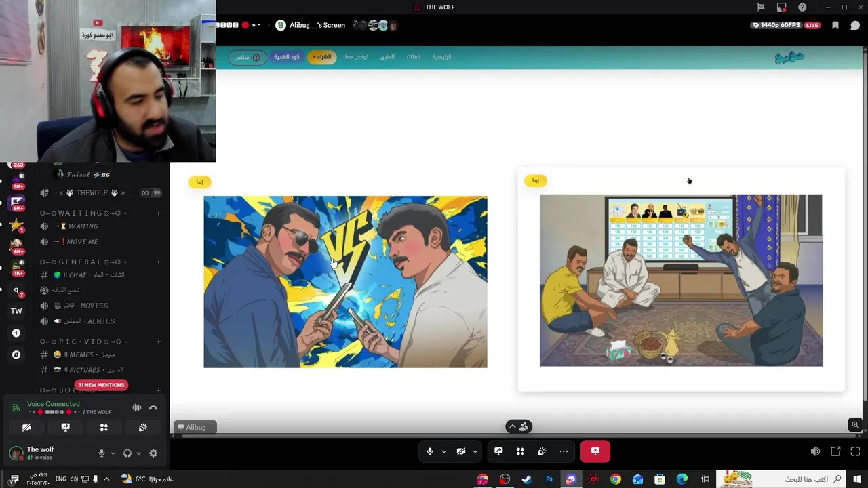This screenshot has width=868, height=488.
Task: Add channel to GENERAL category
Action: [159, 262]
